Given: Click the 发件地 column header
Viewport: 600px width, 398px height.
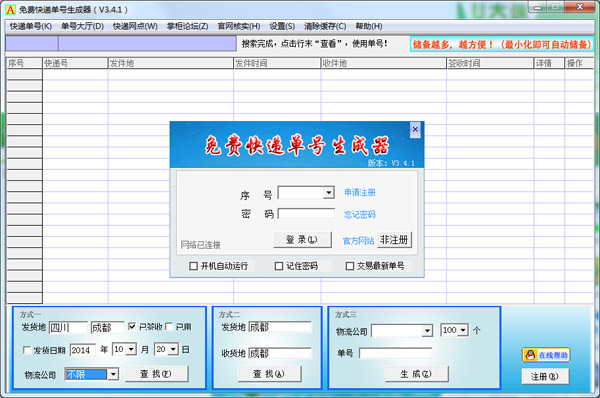Looking at the screenshot, I should pyautogui.click(x=171, y=63).
